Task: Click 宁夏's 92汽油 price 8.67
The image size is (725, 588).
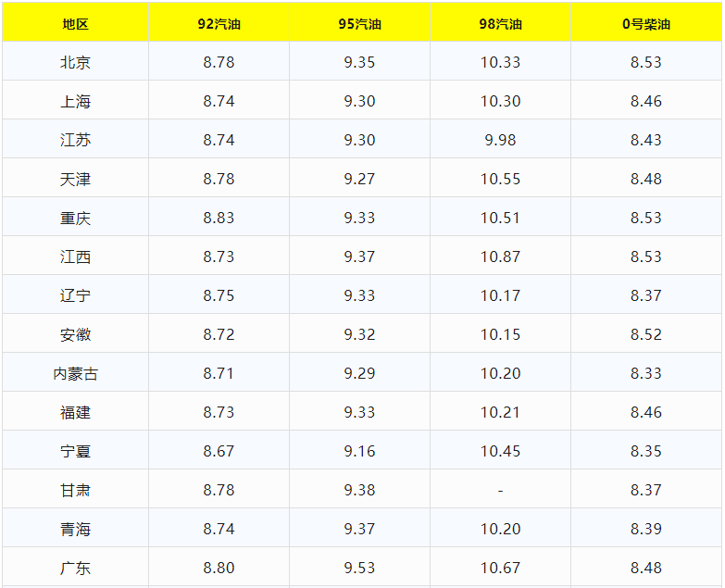Action: [219, 451]
